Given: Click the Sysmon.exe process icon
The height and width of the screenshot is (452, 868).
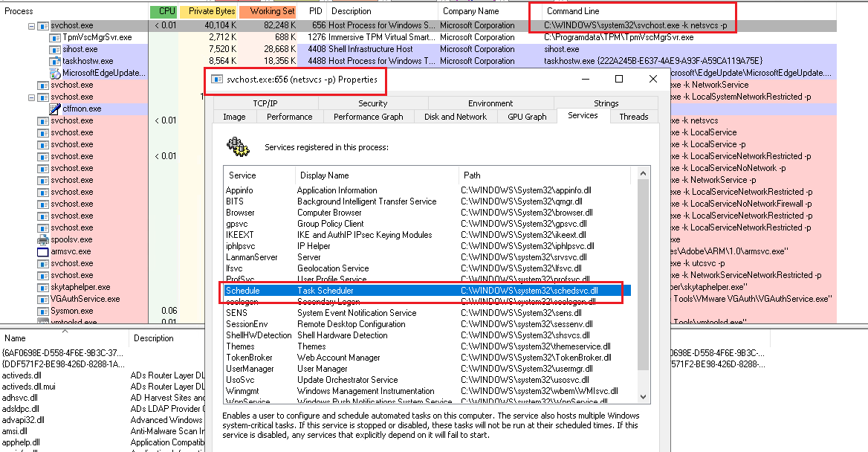Looking at the screenshot, I should 43,311.
